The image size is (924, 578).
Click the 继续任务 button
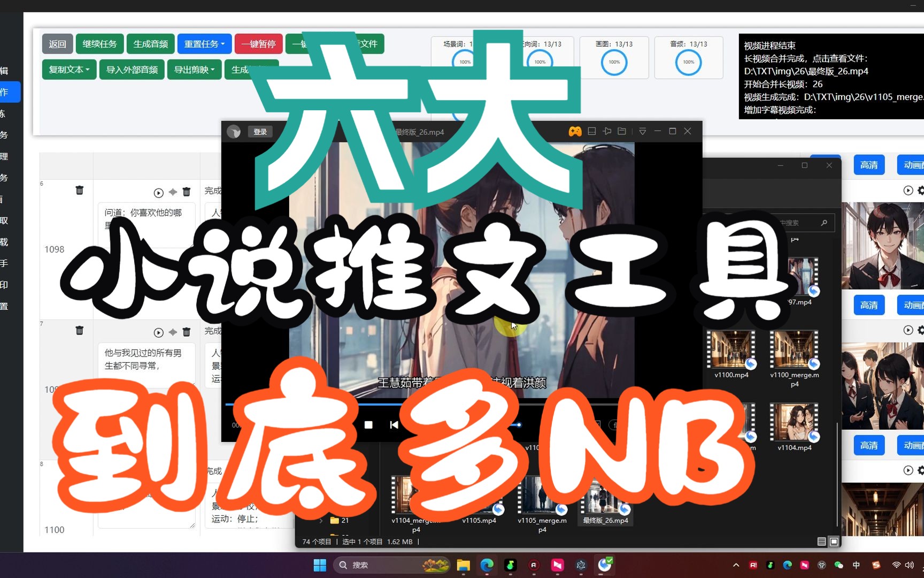click(x=99, y=44)
